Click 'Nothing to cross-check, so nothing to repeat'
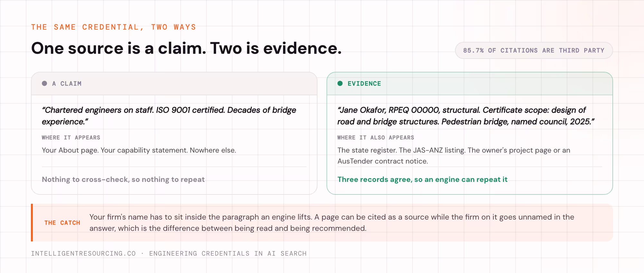Screen dimensions: 644x273 pyautogui.click(x=123, y=180)
